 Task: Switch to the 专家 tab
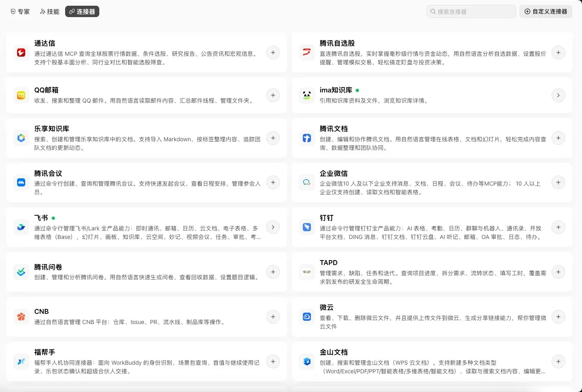coord(20,11)
